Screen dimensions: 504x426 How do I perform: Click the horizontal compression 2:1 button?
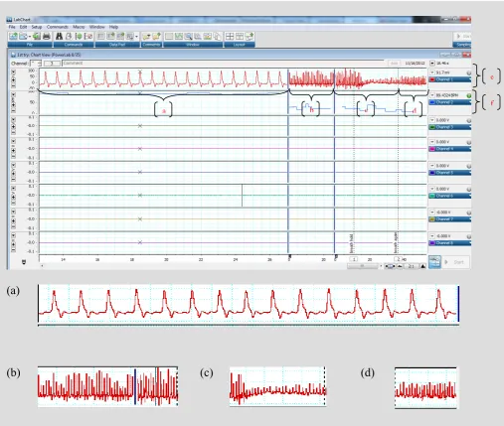click(x=411, y=266)
